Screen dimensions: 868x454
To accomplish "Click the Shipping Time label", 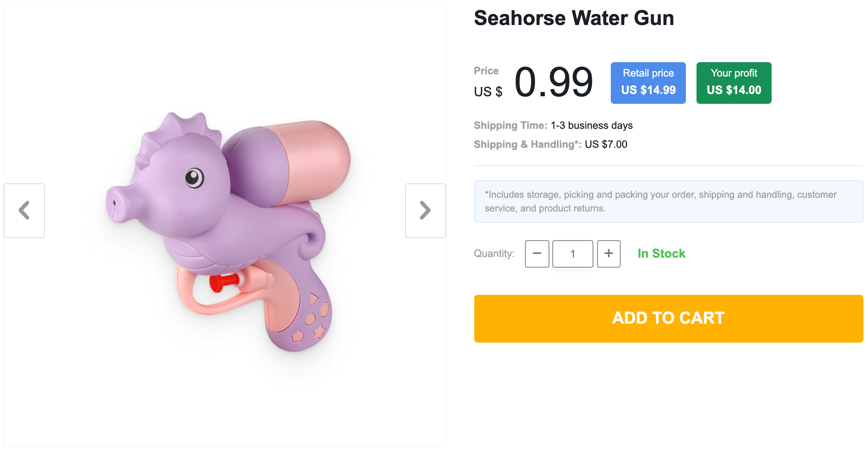I will [x=510, y=125].
